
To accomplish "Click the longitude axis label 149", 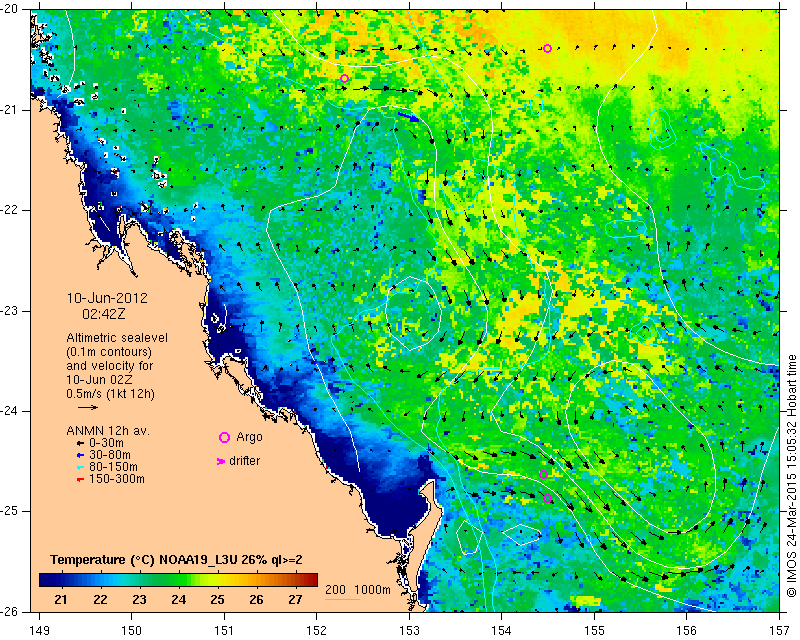I will (x=39, y=631).
